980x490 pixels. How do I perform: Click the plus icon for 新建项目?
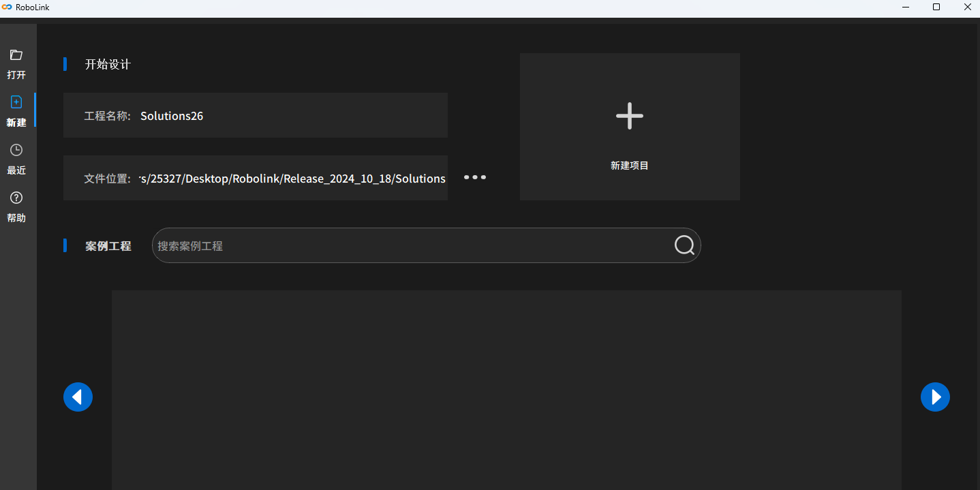coord(630,116)
